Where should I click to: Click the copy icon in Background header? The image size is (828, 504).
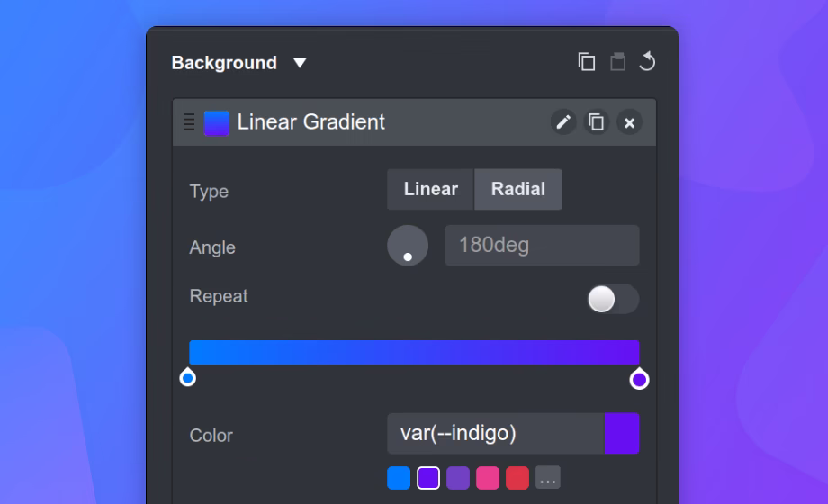point(587,62)
